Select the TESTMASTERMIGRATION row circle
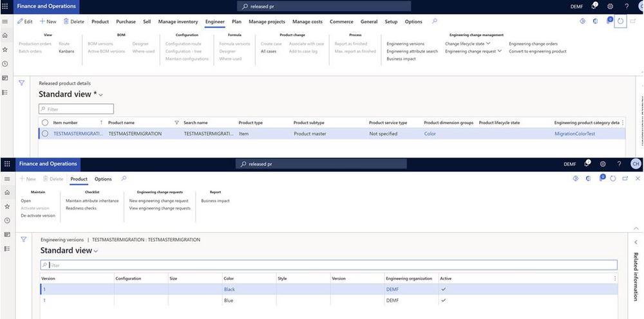This screenshot has height=319, width=644. point(45,133)
